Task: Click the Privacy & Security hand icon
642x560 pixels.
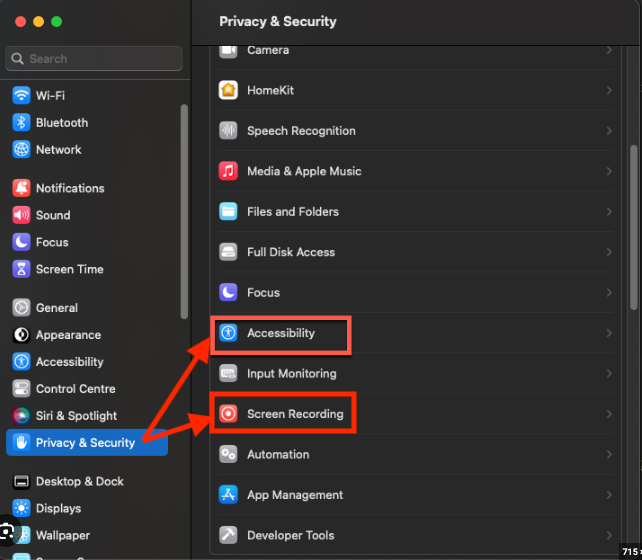Action: [x=21, y=443]
